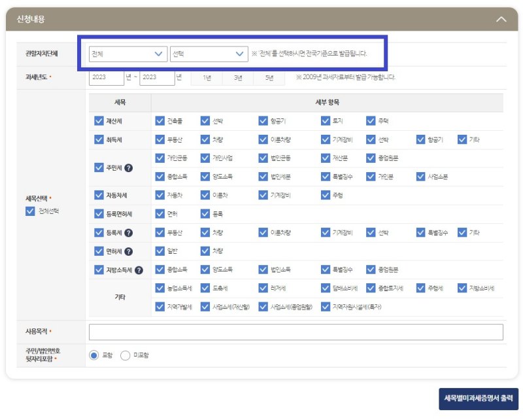Screen dimensions: 523x420
Task: Toggle the 농업소득세 checkbox
Action: (x=160, y=288)
